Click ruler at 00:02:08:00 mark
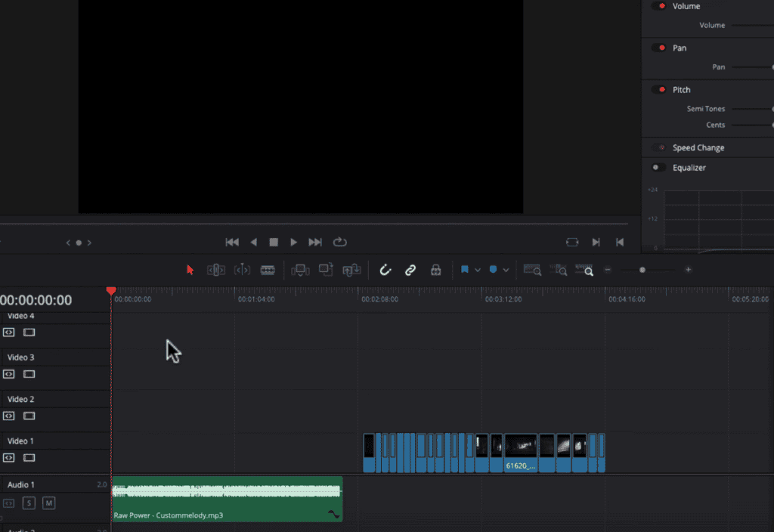Viewport: 774px width, 532px height. pyautogui.click(x=379, y=299)
